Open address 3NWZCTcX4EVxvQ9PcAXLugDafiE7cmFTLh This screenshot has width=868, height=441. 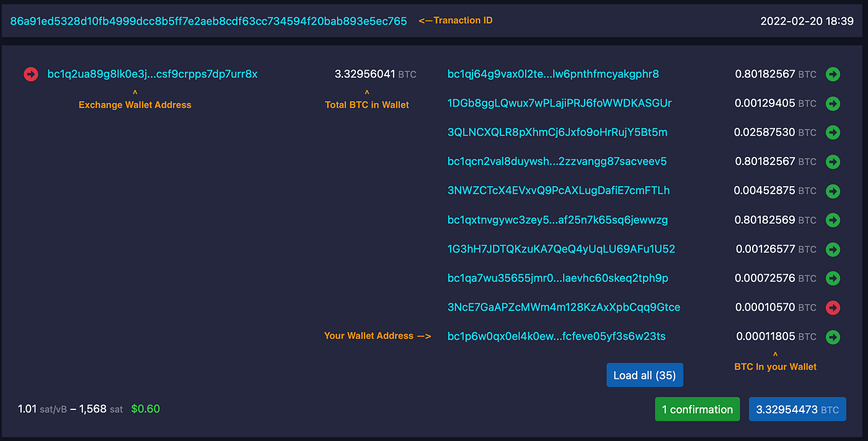[x=559, y=190]
